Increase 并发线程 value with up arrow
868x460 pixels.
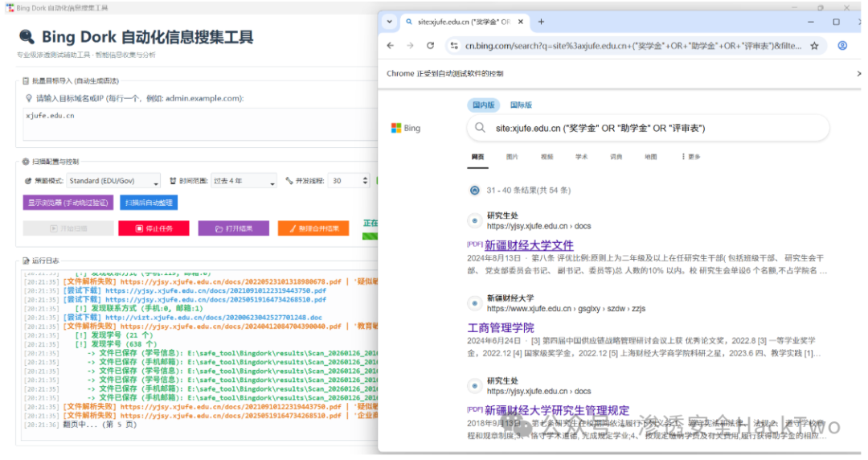tap(365, 179)
